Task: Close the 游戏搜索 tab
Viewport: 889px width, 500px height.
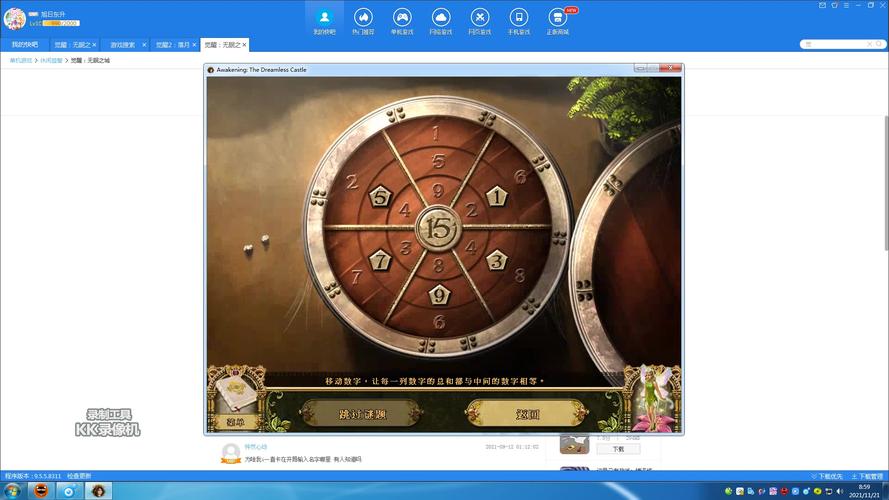Action: [x=144, y=45]
